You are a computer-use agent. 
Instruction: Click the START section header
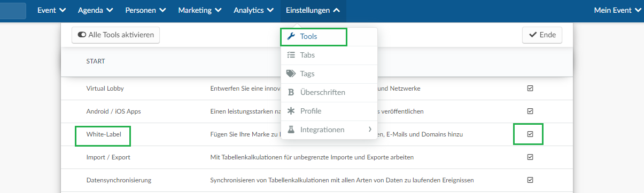(x=95, y=61)
